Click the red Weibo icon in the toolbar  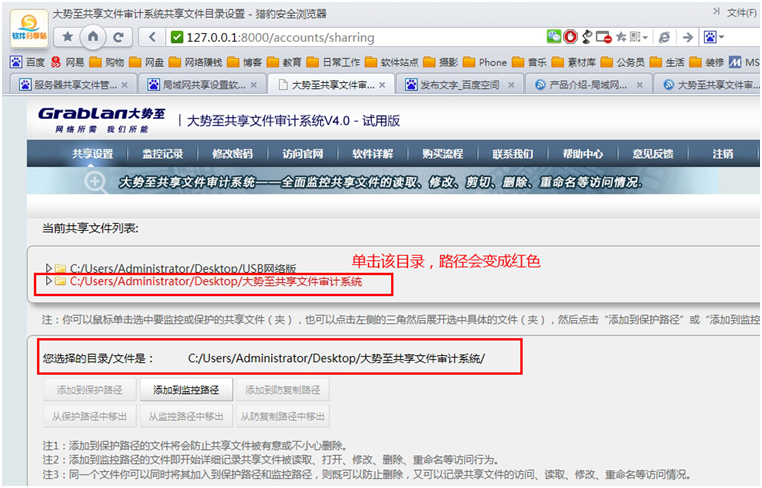click(x=570, y=37)
